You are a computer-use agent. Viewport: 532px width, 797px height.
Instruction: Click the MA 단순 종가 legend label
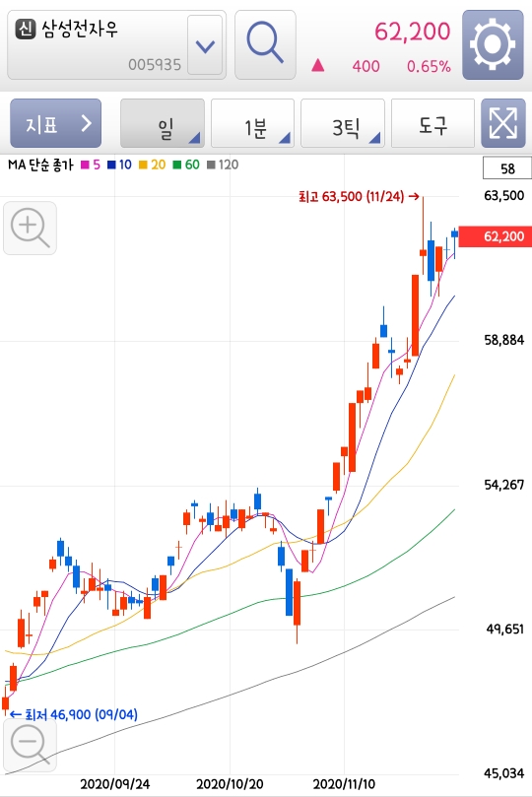pos(40,165)
